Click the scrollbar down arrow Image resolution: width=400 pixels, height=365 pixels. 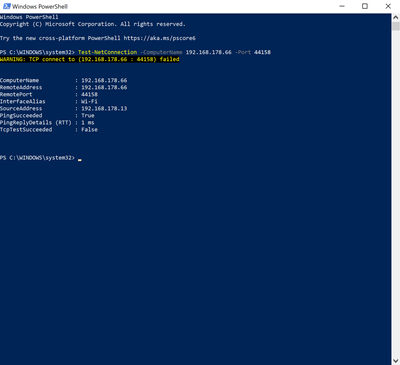[396, 361]
